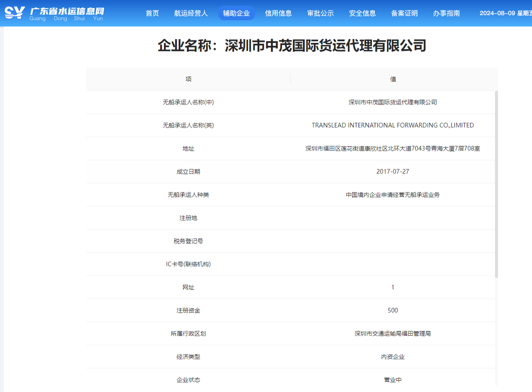Screen dimensions: 532x392
Task: Click the 企业名称 page heading
Action: point(292,45)
